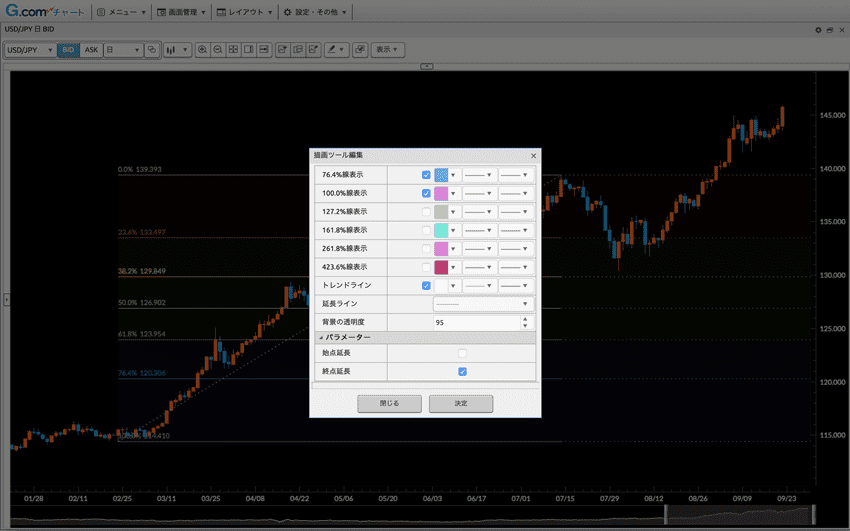Switch to ASK price
This screenshot has width=850, height=531.
[x=91, y=50]
